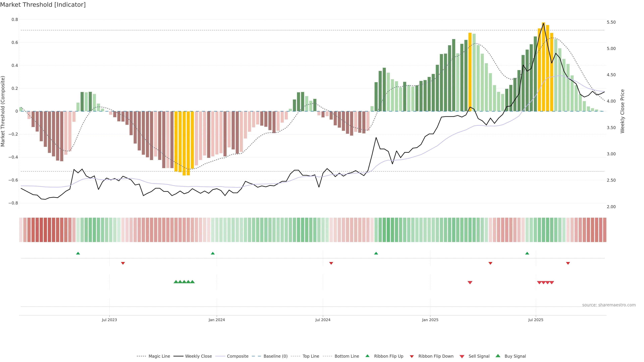Image resolution: width=644 pixels, height=362 pixels.
Task: Click the ribbon flip up marker near Jan 2024
Action: (213, 253)
